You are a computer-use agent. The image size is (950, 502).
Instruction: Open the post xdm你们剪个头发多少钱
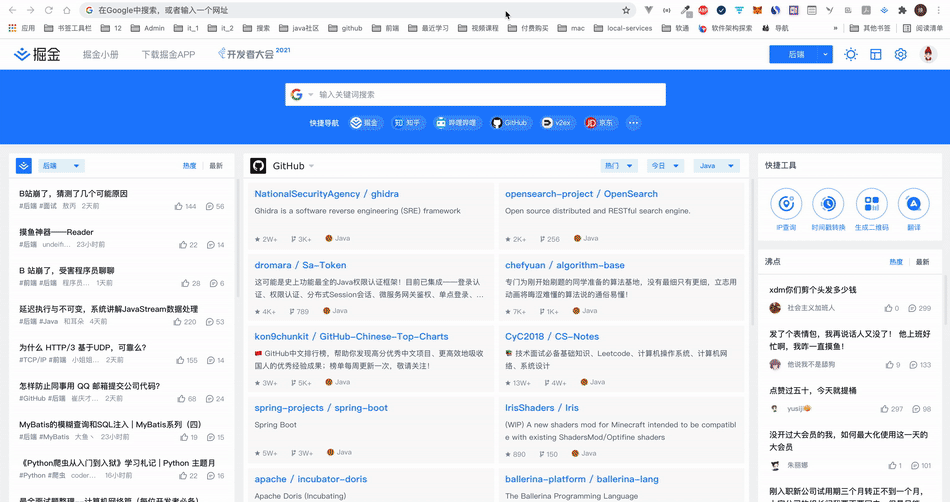(x=812, y=290)
